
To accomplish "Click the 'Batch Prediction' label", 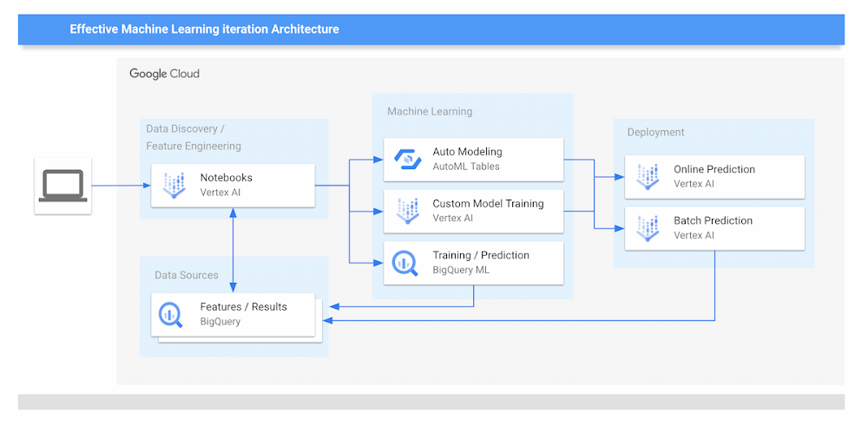I will 713,220.
